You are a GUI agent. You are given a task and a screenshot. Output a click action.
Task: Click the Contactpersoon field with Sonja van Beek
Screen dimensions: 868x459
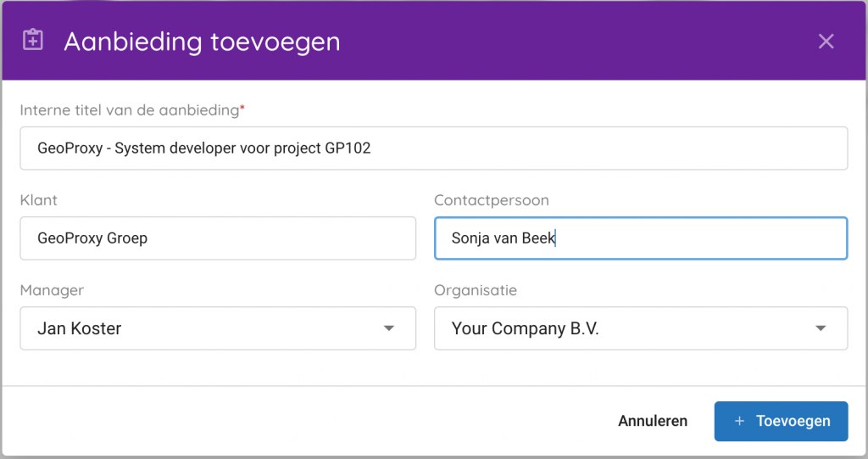(x=640, y=238)
